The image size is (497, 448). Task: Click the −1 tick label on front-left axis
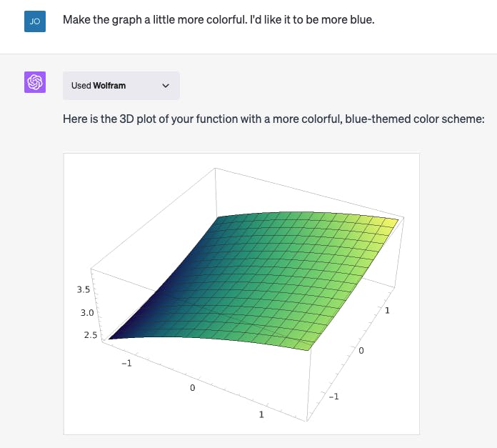pyautogui.click(x=126, y=363)
